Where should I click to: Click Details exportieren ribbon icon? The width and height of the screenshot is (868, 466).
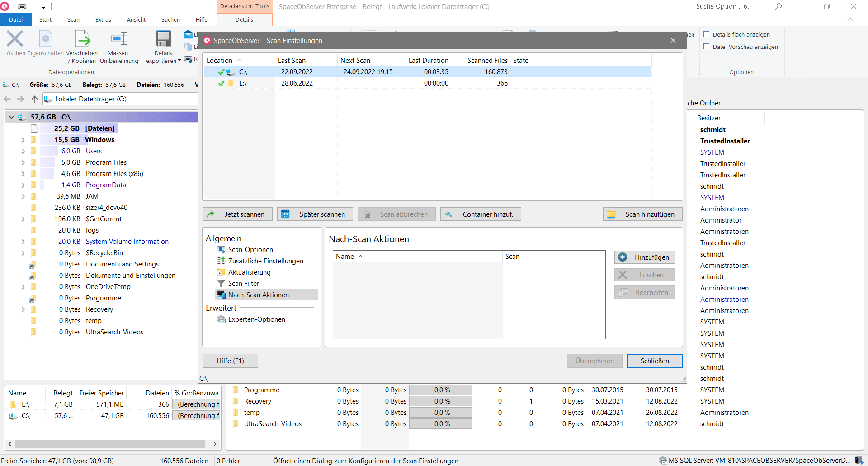point(163,39)
